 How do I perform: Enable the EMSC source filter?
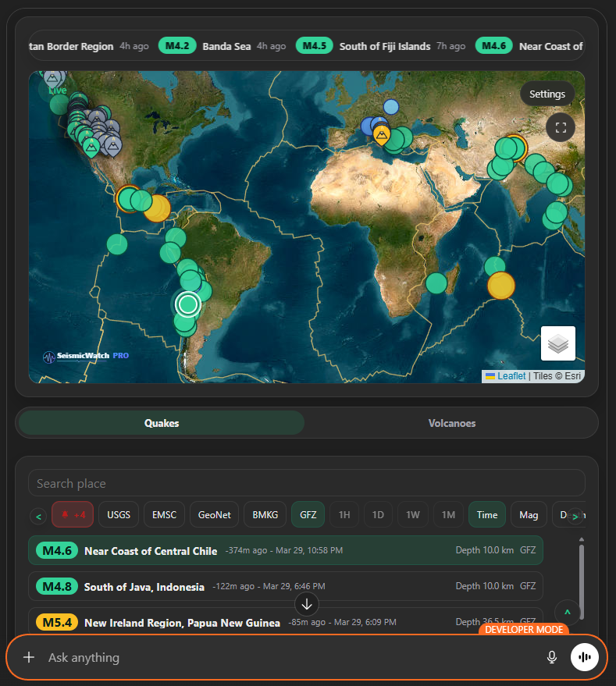tap(164, 515)
